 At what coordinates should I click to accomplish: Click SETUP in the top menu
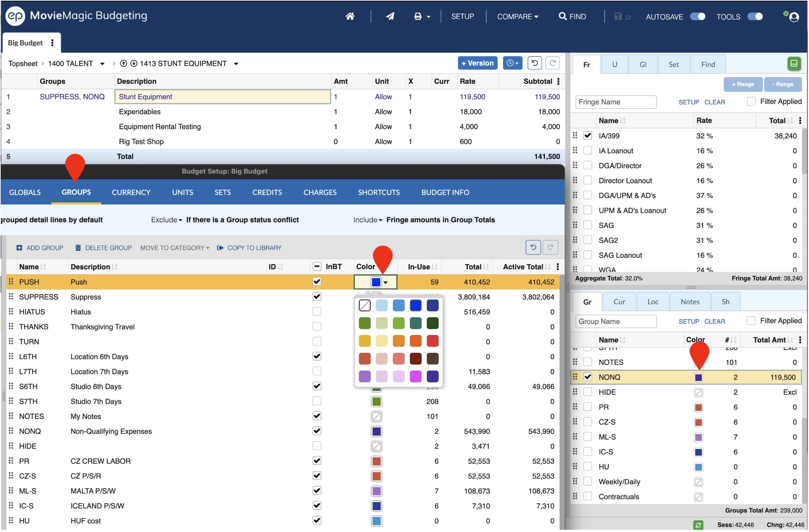[x=462, y=16]
